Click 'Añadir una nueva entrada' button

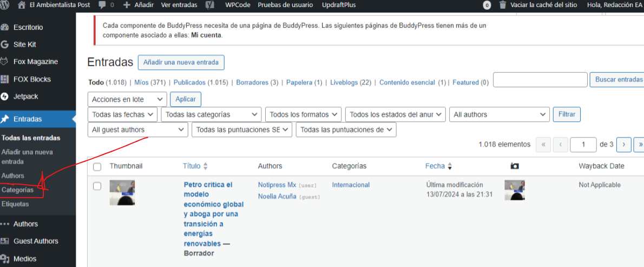[x=181, y=62]
